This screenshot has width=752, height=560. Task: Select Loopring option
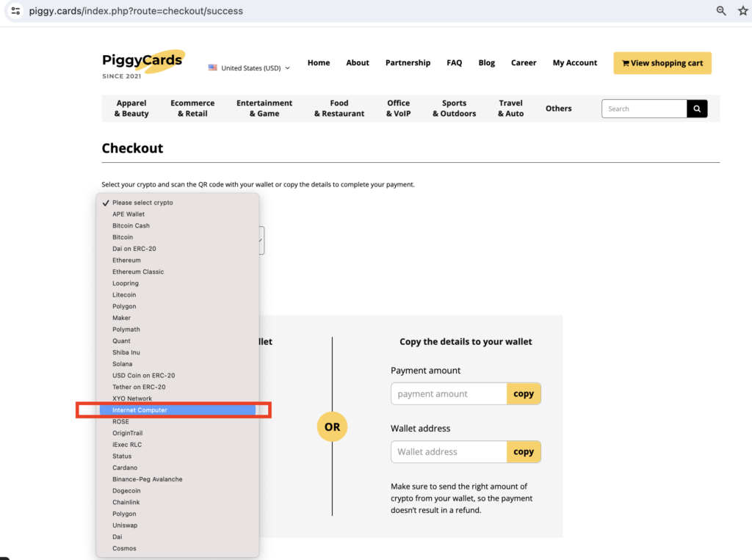[x=178, y=283]
